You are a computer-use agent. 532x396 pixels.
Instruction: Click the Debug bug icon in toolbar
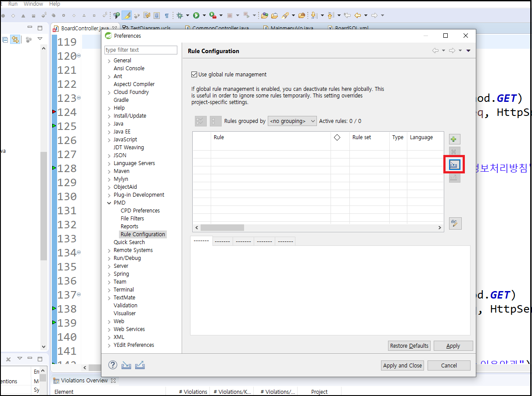180,15
